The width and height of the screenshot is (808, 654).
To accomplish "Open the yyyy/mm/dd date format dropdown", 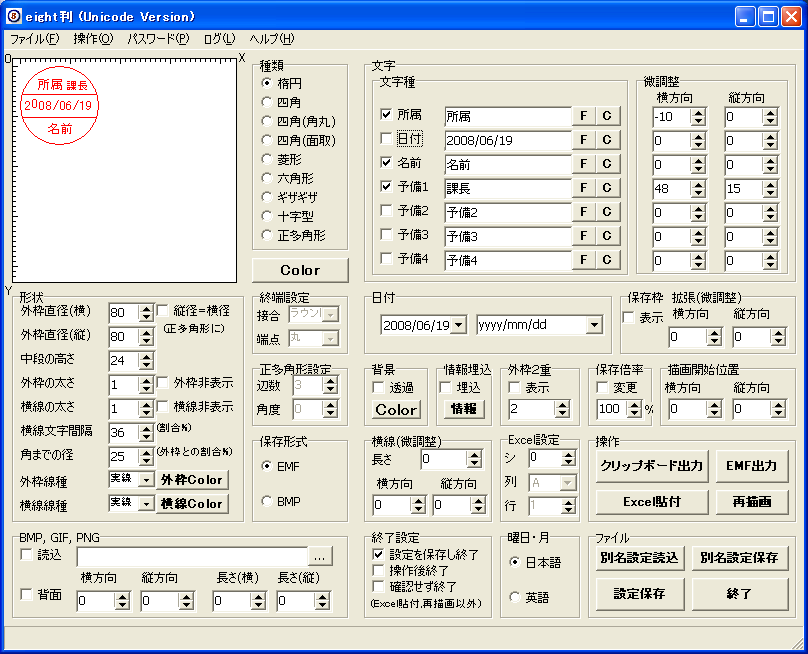I will [x=594, y=325].
